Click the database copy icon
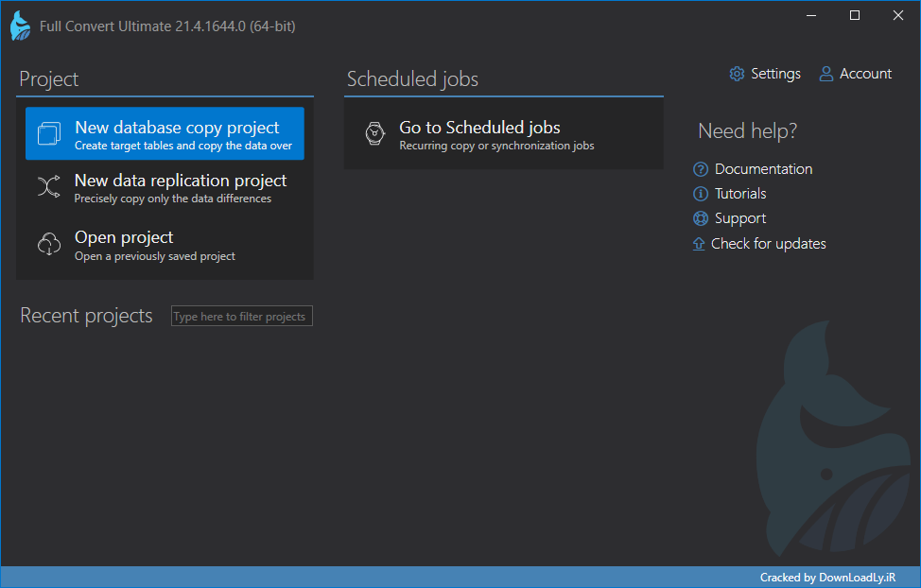Image resolution: width=921 pixels, height=588 pixels. click(x=49, y=133)
